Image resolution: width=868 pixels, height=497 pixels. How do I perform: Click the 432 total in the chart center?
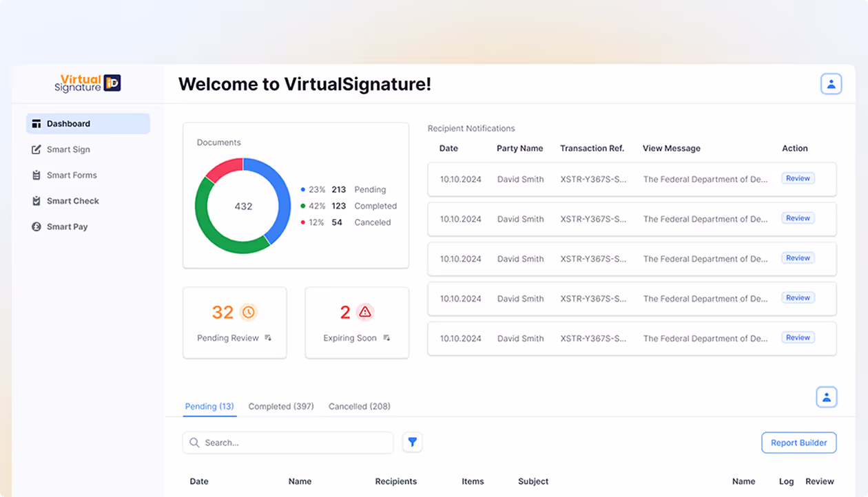tap(243, 206)
